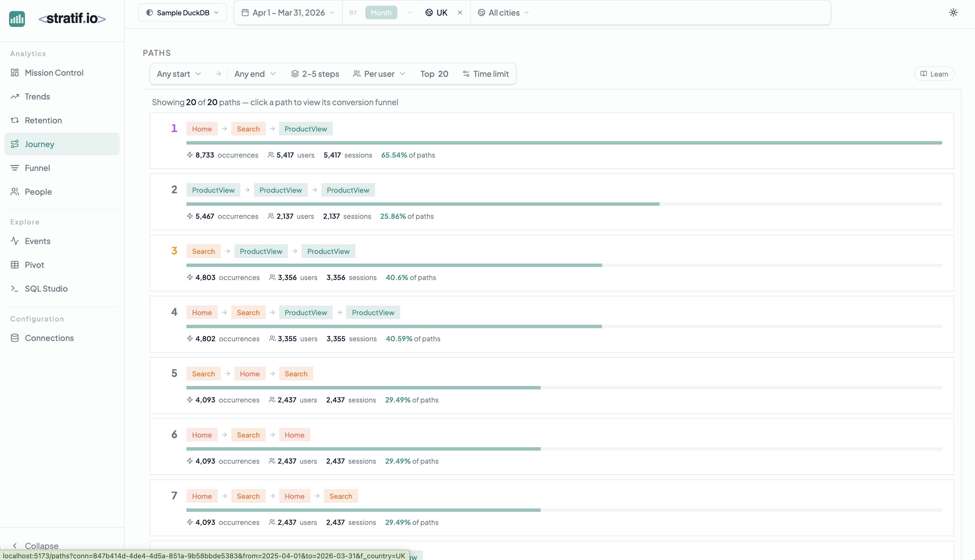Toggle the Month granularity pill
The height and width of the screenshot is (560, 975).
pyautogui.click(x=381, y=13)
